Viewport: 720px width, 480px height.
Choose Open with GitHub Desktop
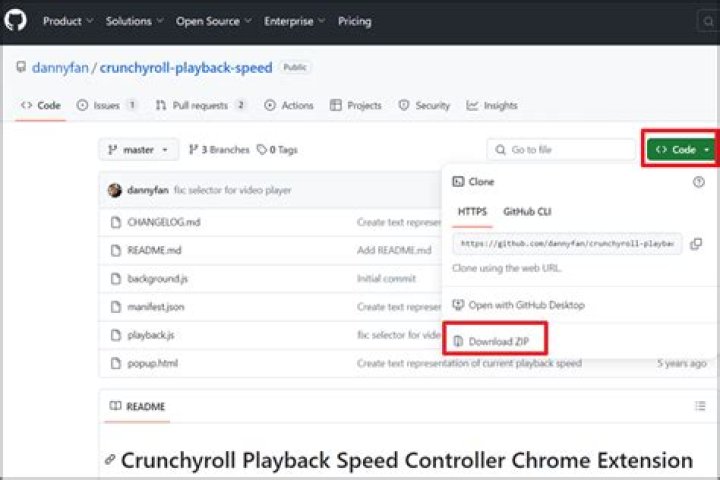click(x=519, y=305)
